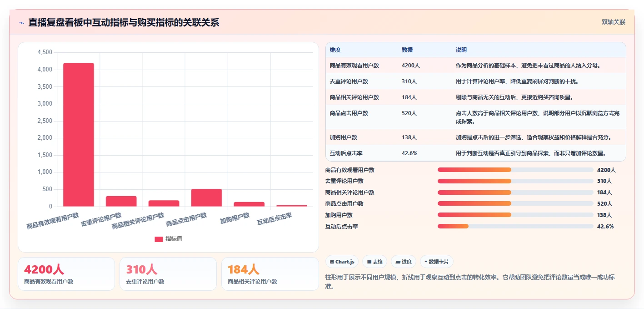This screenshot has width=644, height=309.
Task: Click the x-axis label 加购用户数
Action: tap(235, 218)
